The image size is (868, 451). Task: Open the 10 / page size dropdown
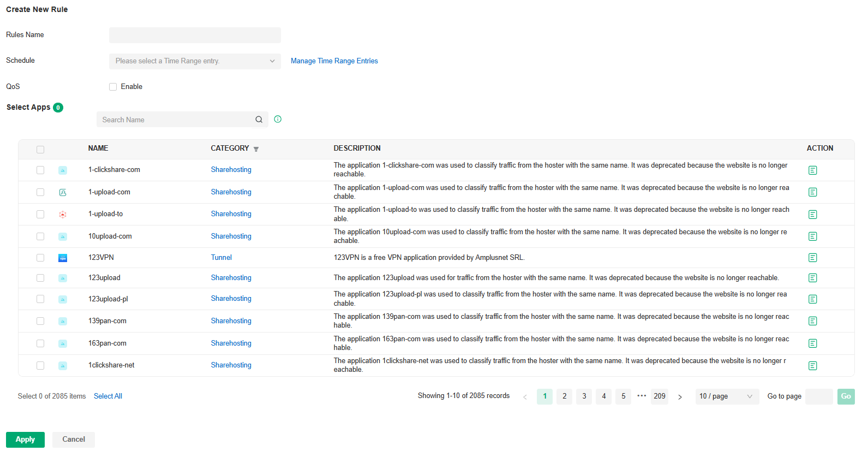(x=726, y=396)
